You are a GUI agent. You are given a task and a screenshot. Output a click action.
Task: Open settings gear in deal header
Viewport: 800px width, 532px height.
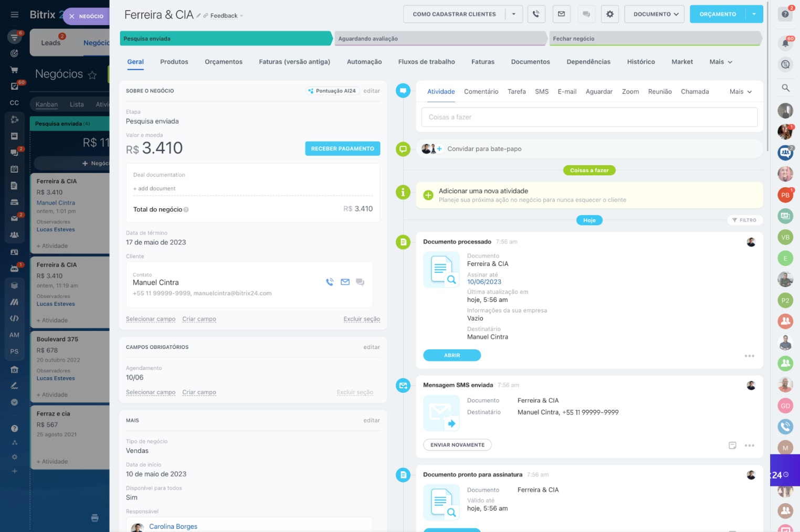point(609,14)
